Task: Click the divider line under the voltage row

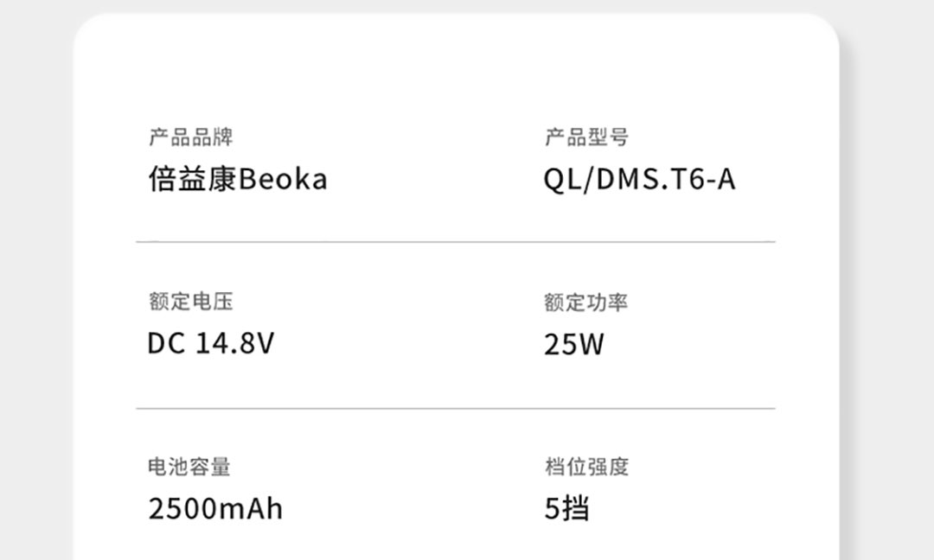Action: 455,408
